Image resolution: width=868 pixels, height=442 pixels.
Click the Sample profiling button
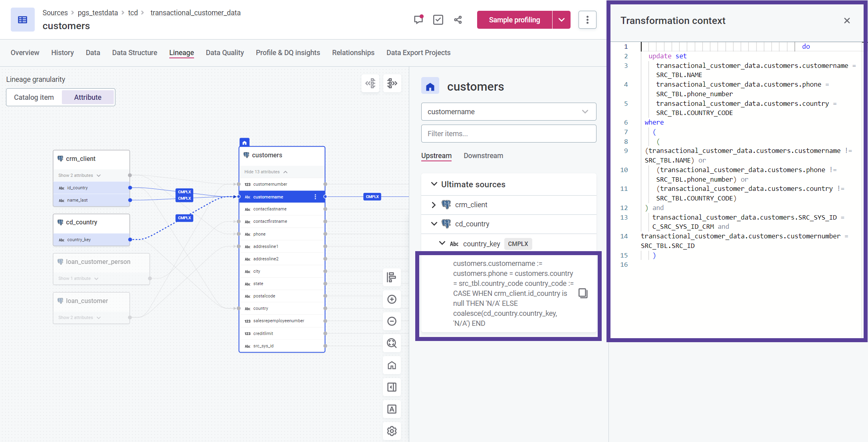pyautogui.click(x=514, y=20)
